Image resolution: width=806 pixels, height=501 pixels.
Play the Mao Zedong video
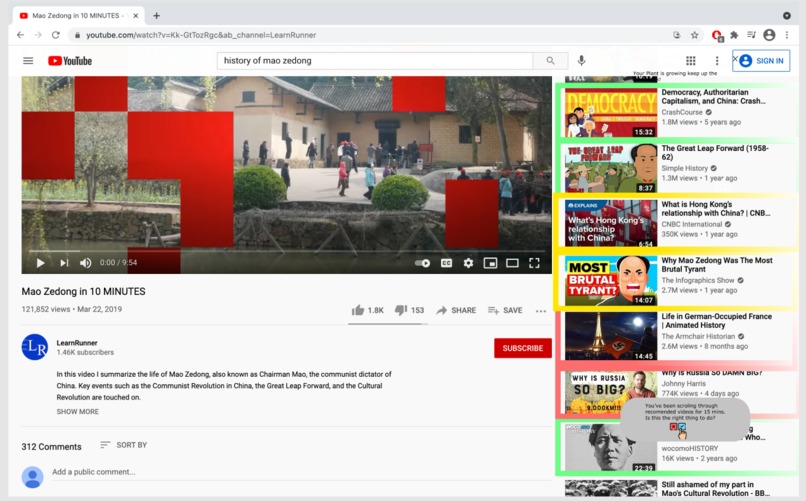(40, 263)
